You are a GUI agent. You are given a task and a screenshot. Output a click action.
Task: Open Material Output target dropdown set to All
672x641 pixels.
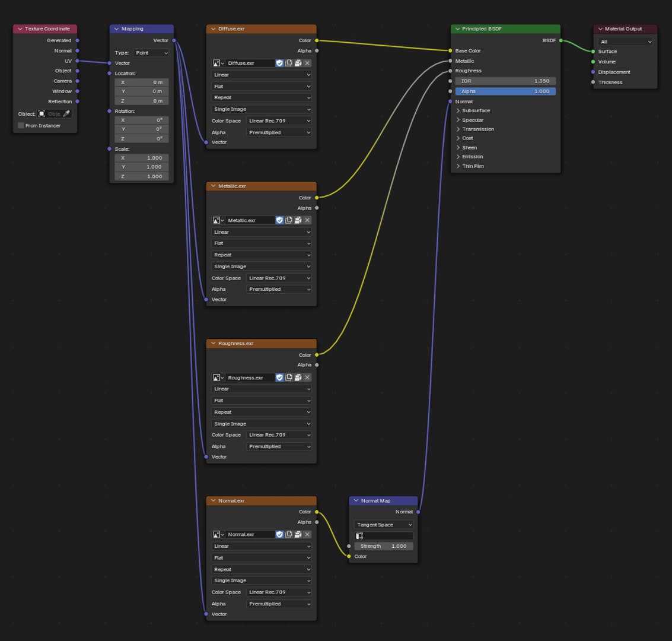pyautogui.click(x=625, y=42)
